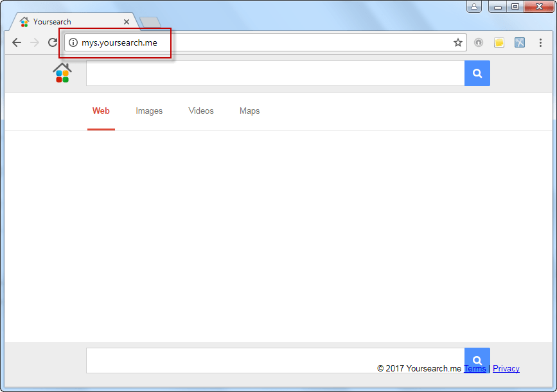Minimize the browser window
Image resolution: width=557 pixels, height=392 pixels.
(x=498, y=6)
